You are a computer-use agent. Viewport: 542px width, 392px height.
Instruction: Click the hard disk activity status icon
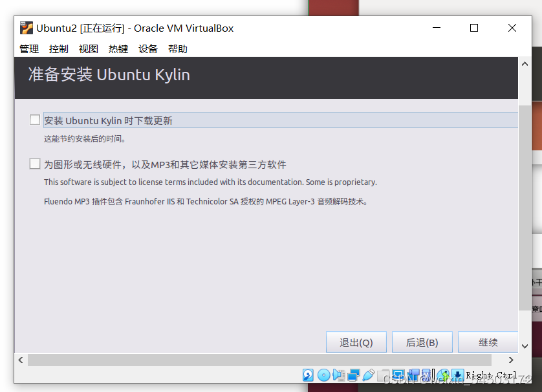(x=307, y=375)
